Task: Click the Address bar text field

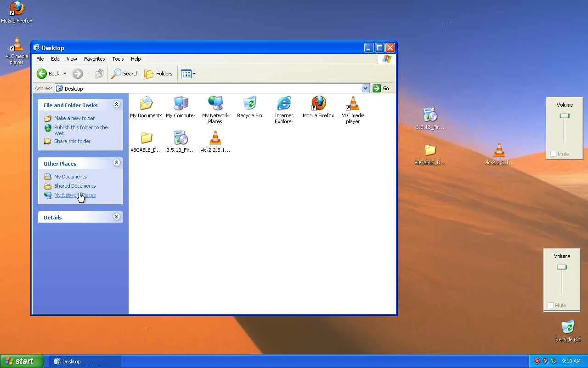Action: click(211, 88)
